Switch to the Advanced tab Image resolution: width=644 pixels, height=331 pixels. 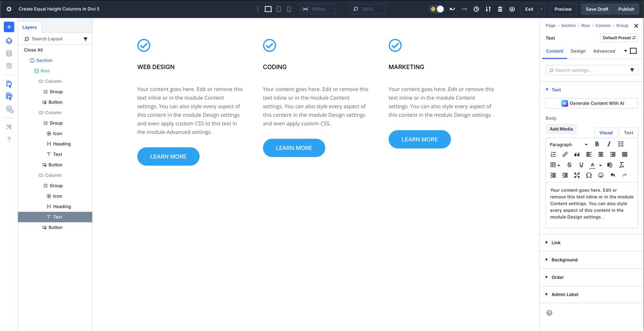click(x=604, y=51)
